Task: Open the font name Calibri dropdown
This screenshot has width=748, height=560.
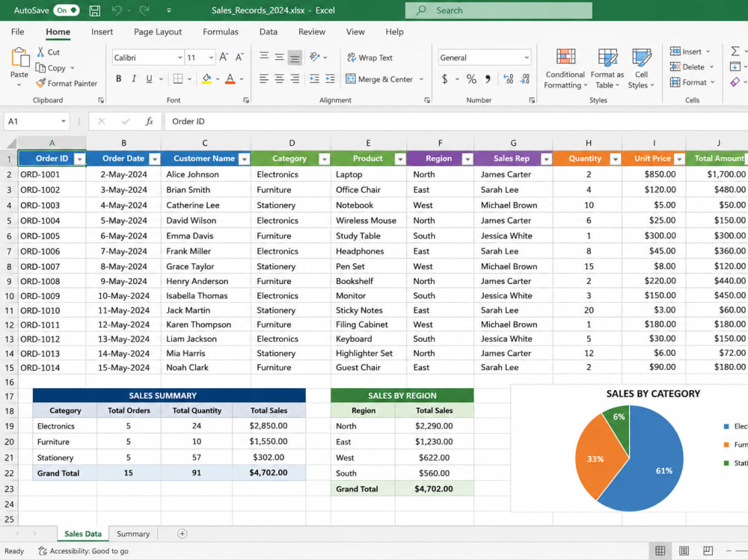Action: (x=180, y=58)
